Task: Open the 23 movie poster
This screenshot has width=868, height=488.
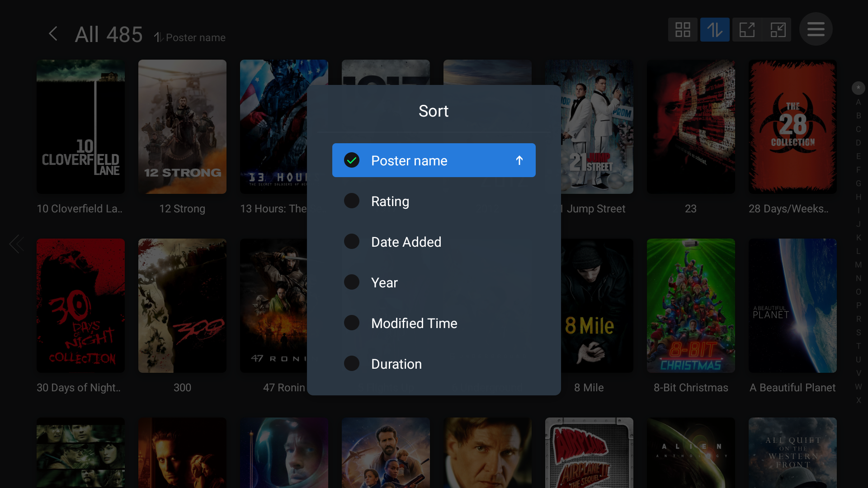Action: tap(691, 127)
